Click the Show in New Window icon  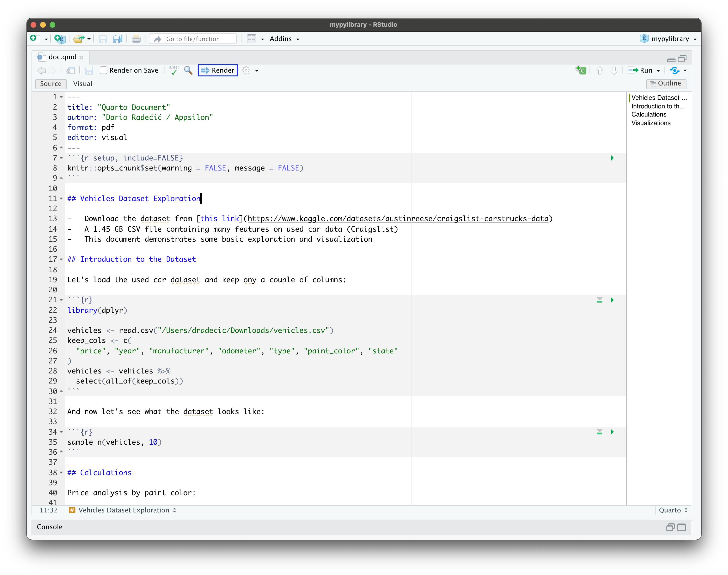pos(70,70)
